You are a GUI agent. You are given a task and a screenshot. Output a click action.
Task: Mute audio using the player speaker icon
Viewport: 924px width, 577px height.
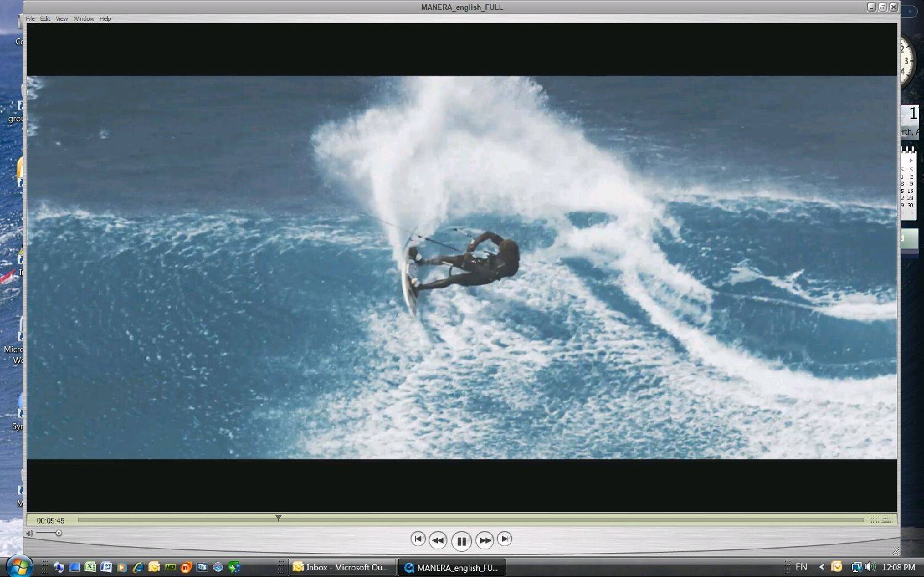pyautogui.click(x=30, y=533)
